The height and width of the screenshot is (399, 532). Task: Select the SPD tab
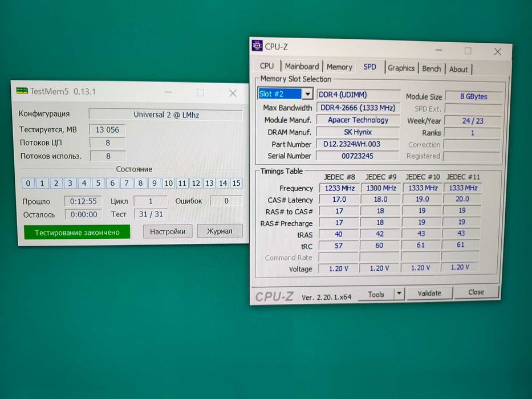coord(370,67)
